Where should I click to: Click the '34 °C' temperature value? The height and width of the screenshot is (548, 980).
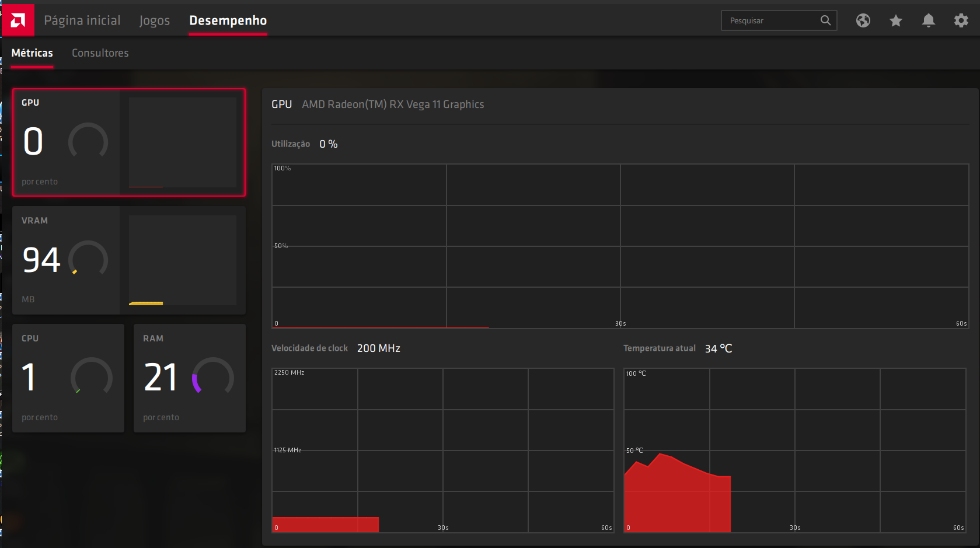[x=719, y=348]
